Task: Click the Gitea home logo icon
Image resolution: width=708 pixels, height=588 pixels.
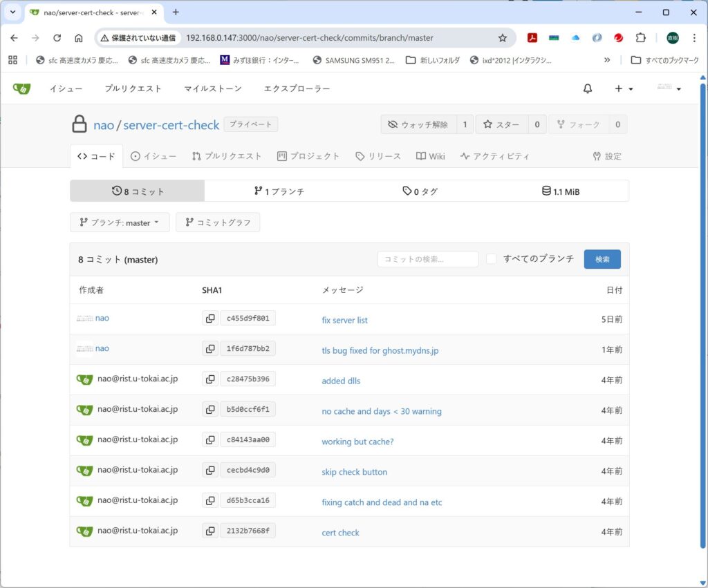Action: (x=21, y=88)
